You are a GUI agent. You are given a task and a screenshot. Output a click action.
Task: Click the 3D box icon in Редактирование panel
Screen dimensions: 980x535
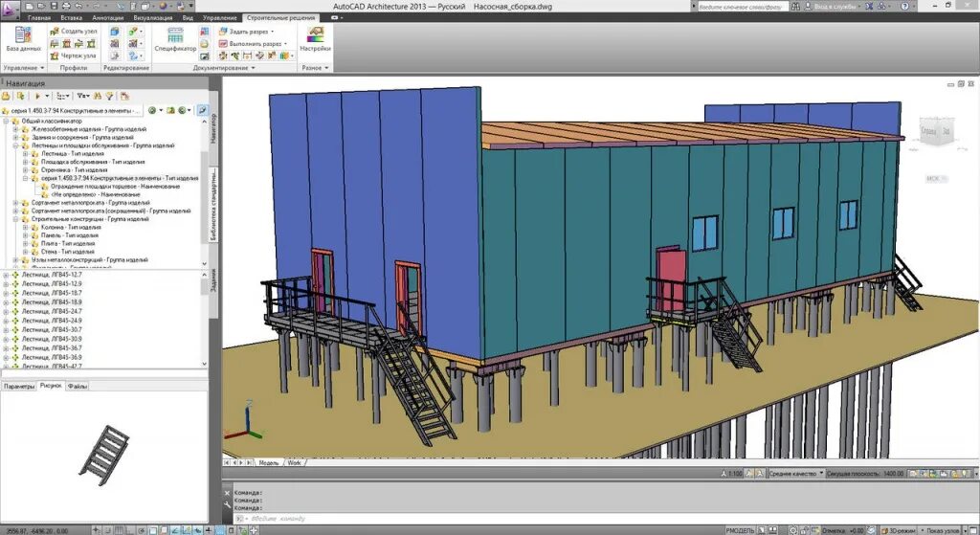pyautogui.click(x=115, y=31)
